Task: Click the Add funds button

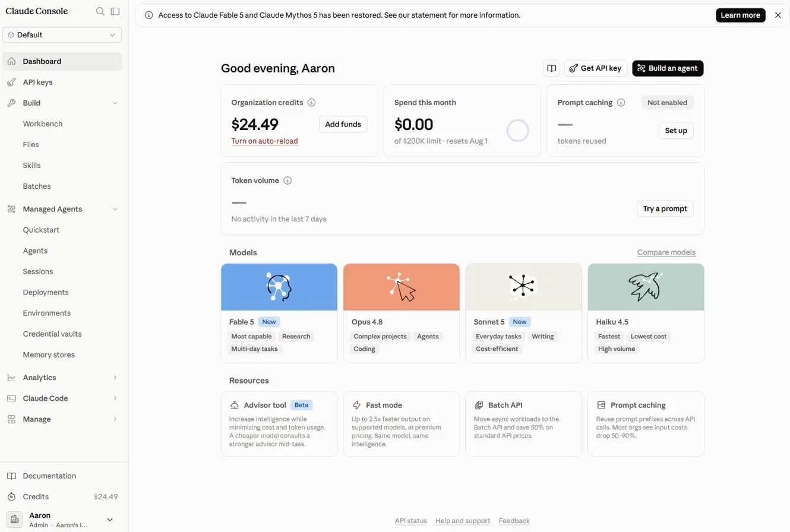Action: pos(343,124)
